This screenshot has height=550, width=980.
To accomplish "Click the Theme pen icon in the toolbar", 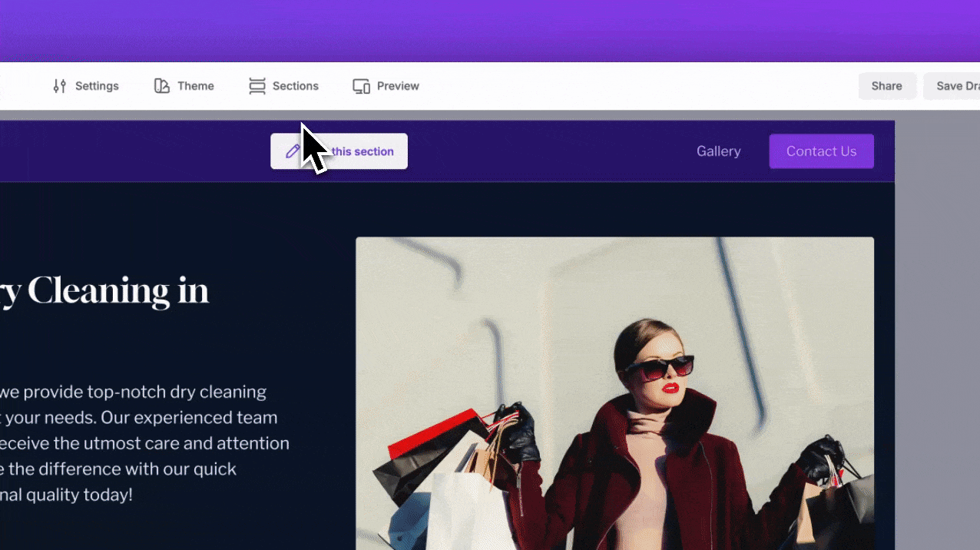I will [161, 85].
